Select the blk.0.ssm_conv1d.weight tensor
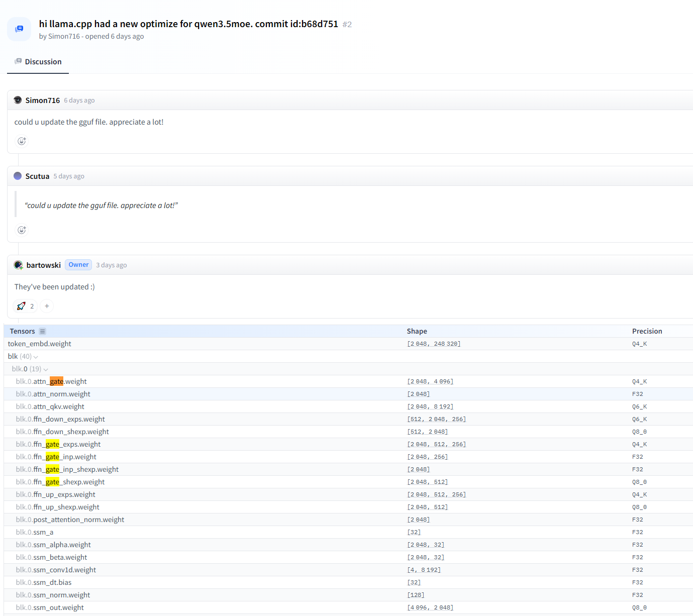693x616 pixels. pos(348,570)
